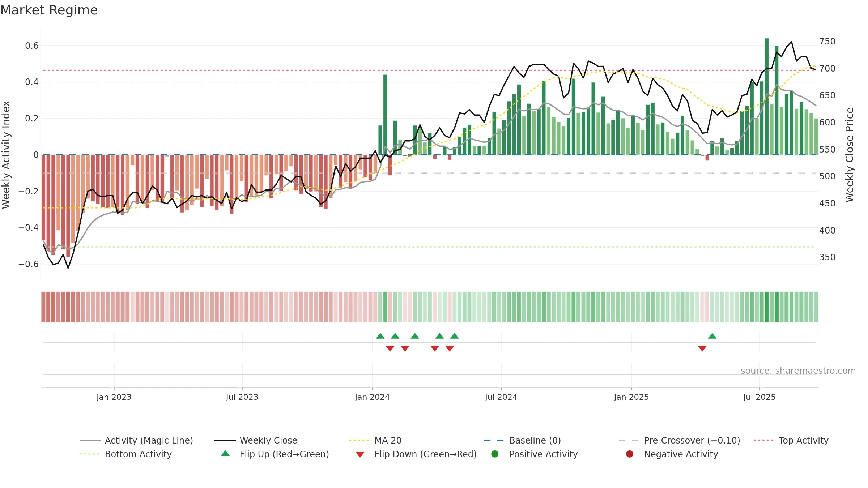Click the 350 price tick label
The width and height of the screenshot is (868, 488).
click(827, 257)
